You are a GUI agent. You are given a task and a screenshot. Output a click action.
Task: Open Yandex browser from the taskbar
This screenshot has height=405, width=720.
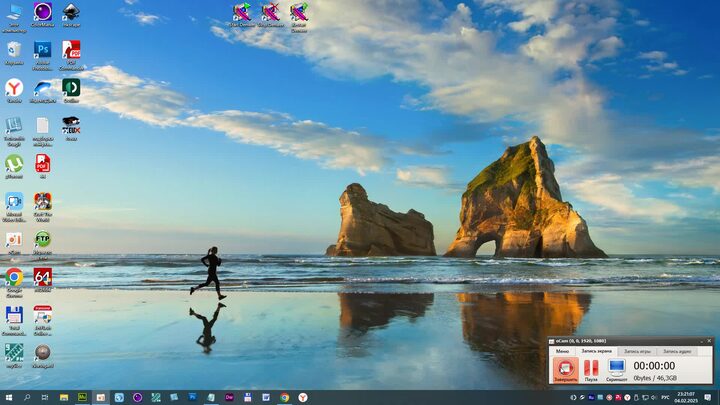click(303, 398)
